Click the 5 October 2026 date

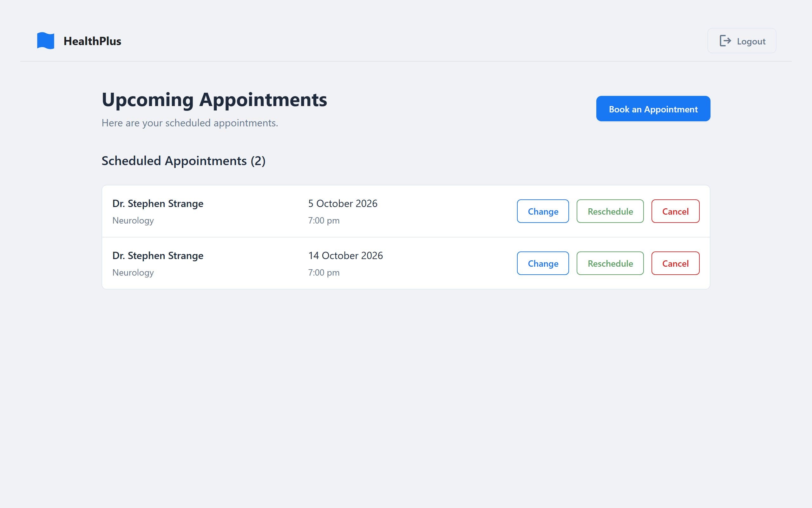(343, 204)
